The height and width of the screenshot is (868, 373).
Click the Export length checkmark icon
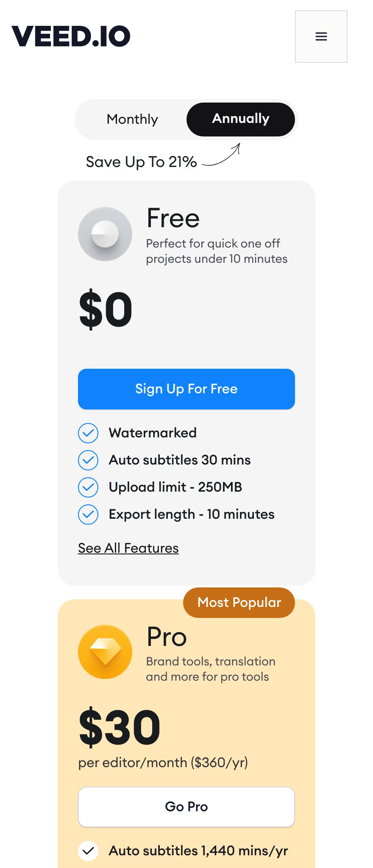point(88,514)
